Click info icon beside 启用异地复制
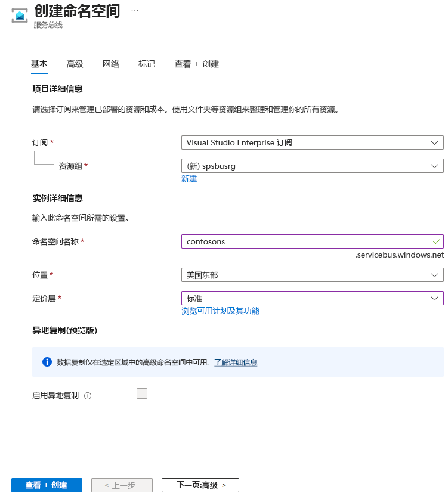The width and height of the screenshot is (448, 502). [x=88, y=396]
